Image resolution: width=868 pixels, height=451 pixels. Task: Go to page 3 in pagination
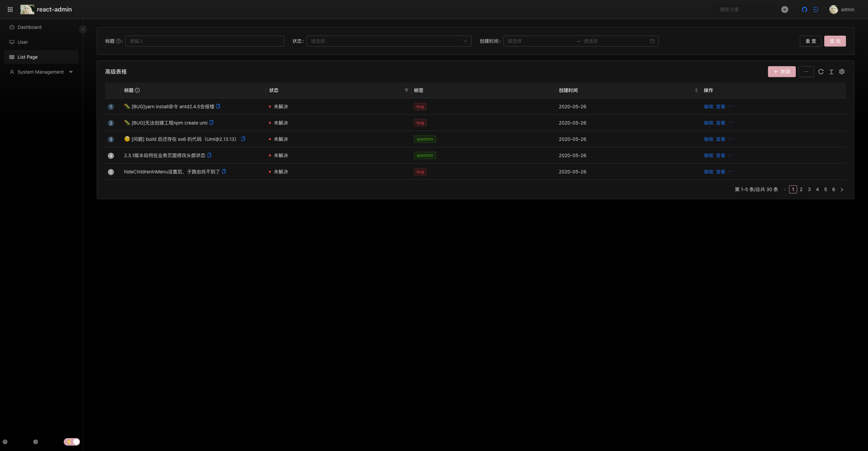[809, 189]
